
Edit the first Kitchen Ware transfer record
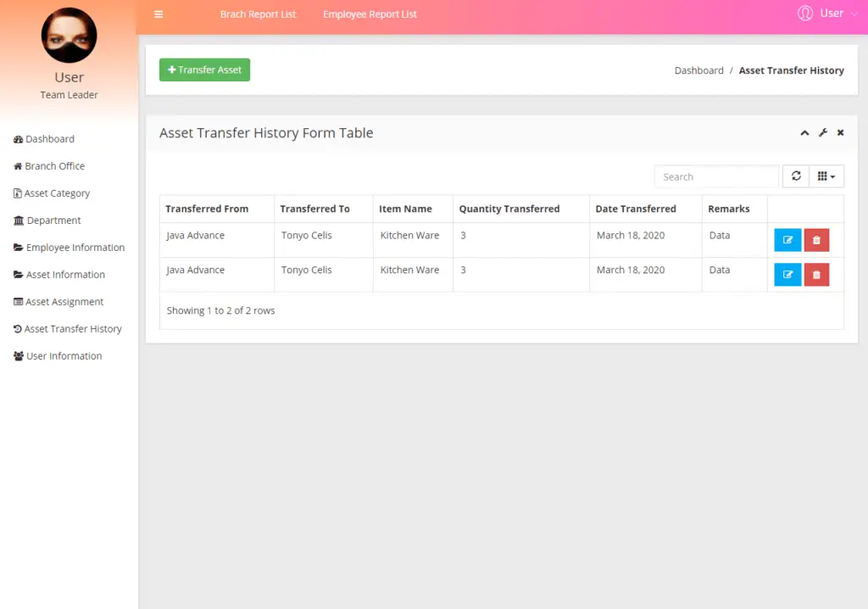pyautogui.click(x=787, y=239)
